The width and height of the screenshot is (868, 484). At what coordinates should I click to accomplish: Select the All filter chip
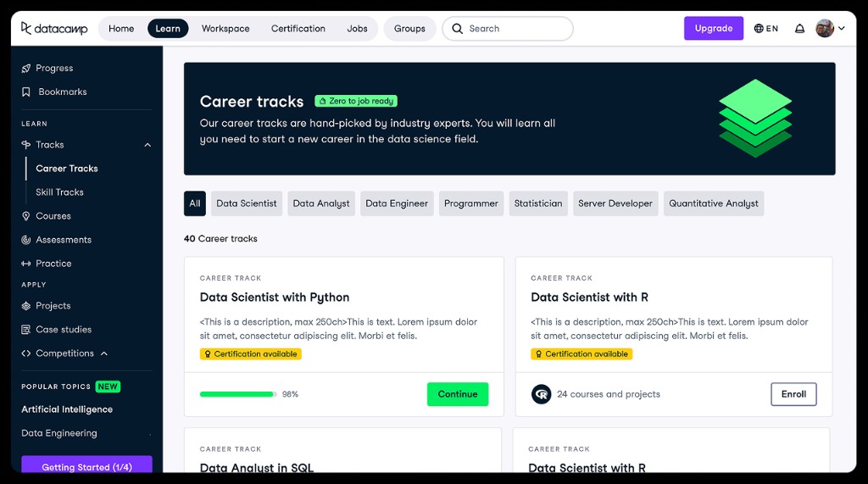[195, 203]
